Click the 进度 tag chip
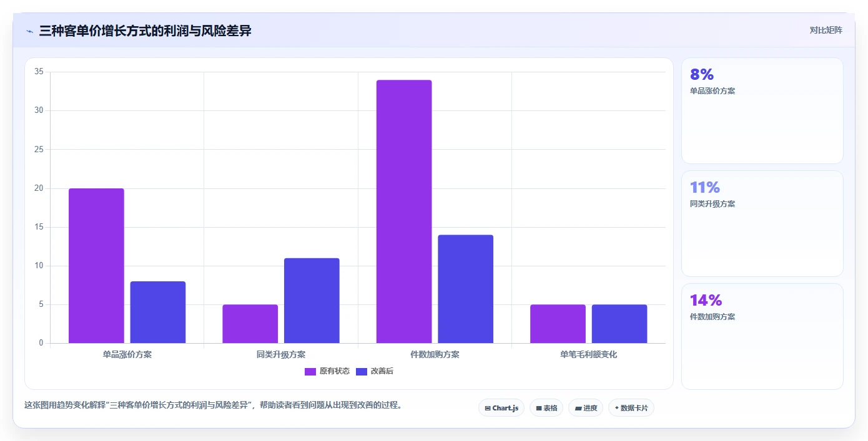Image resolution: width=868 pixels, height=441 pixels. (586, 408)
